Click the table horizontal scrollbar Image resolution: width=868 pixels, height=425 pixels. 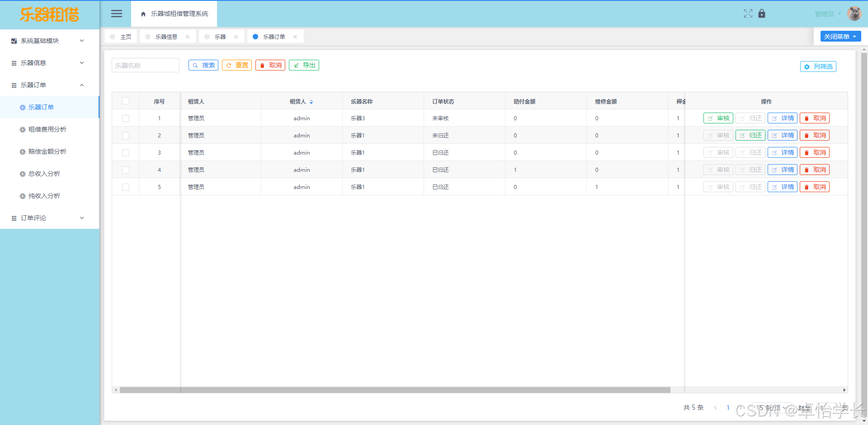(395, 390)
